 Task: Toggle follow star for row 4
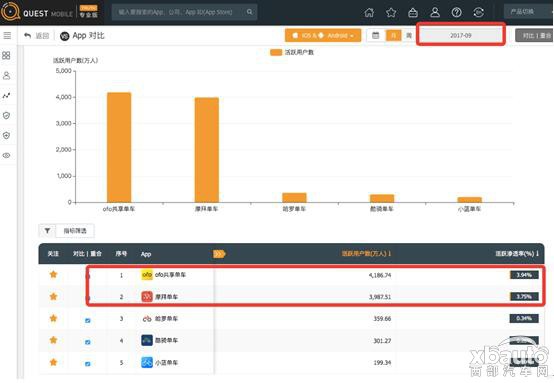(53, 340)
